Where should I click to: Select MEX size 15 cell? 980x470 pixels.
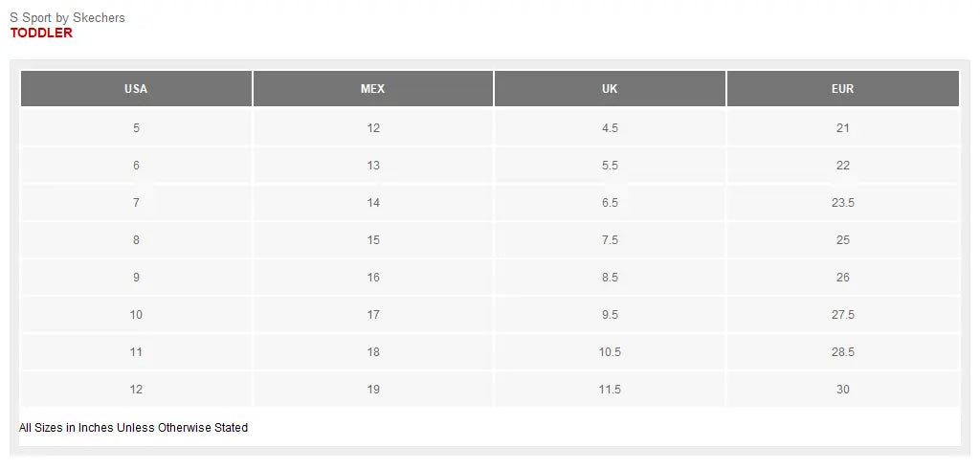click(x=373, y=240)
